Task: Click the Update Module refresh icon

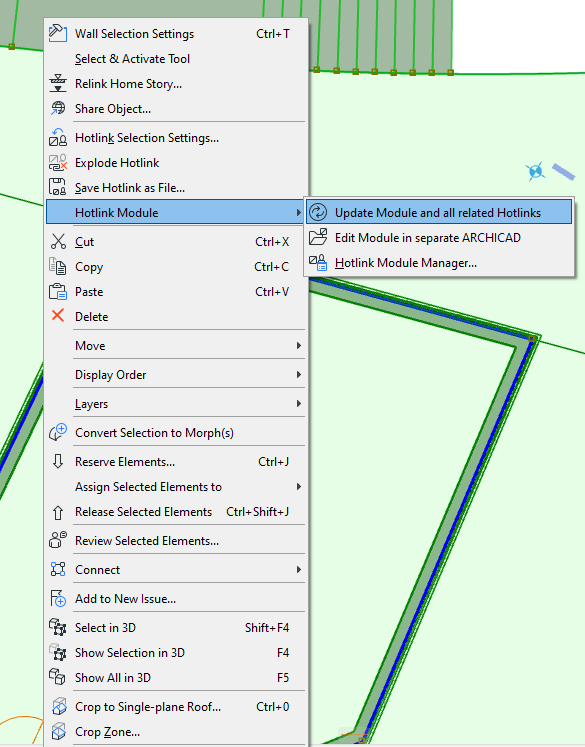Action: coord(318,212)
